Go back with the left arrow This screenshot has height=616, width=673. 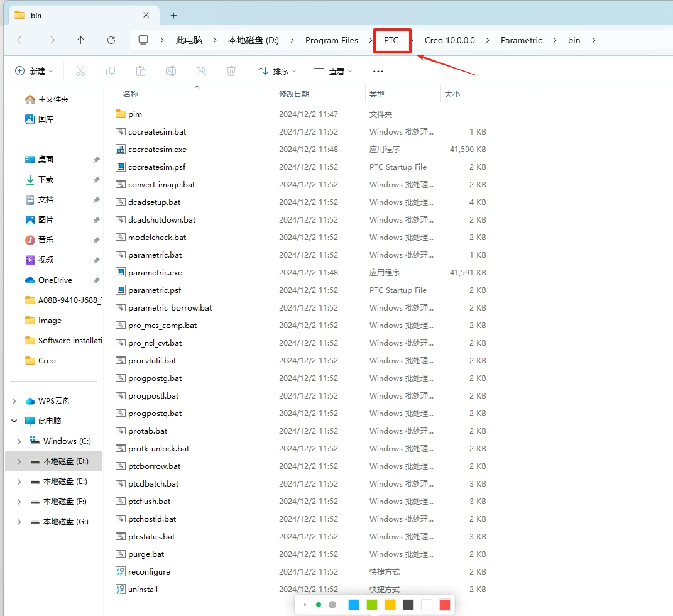click(21, 40)
